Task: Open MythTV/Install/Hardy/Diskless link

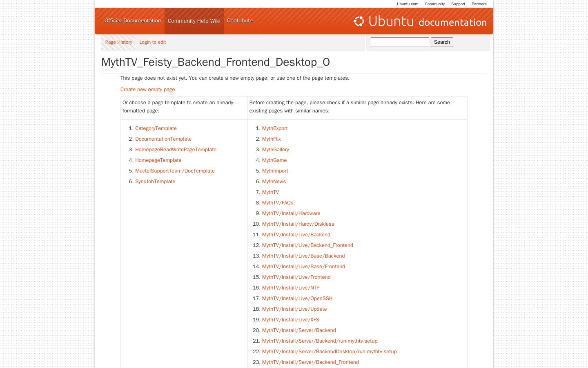Action: (298, 224)
